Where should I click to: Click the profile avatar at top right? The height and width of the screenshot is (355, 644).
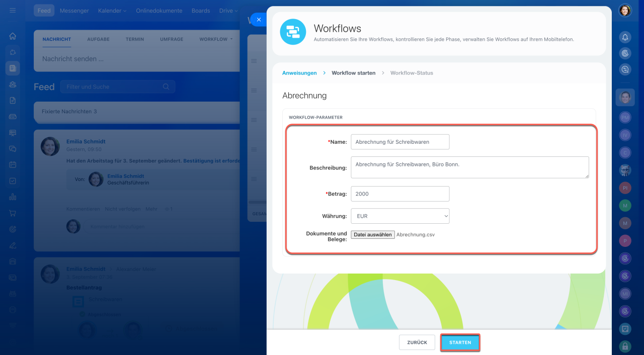click(x=625, y=11)
